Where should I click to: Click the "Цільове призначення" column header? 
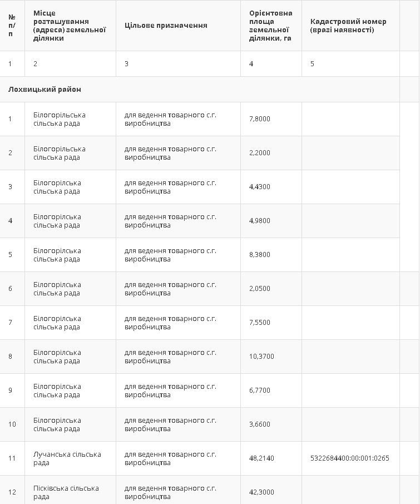(x=166, y=25)
